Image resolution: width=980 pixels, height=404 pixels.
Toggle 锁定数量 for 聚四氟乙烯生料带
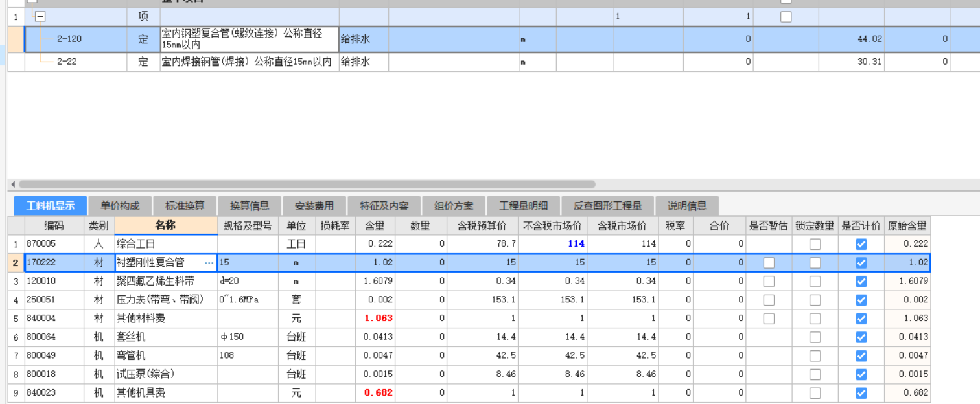click(815, 282)
